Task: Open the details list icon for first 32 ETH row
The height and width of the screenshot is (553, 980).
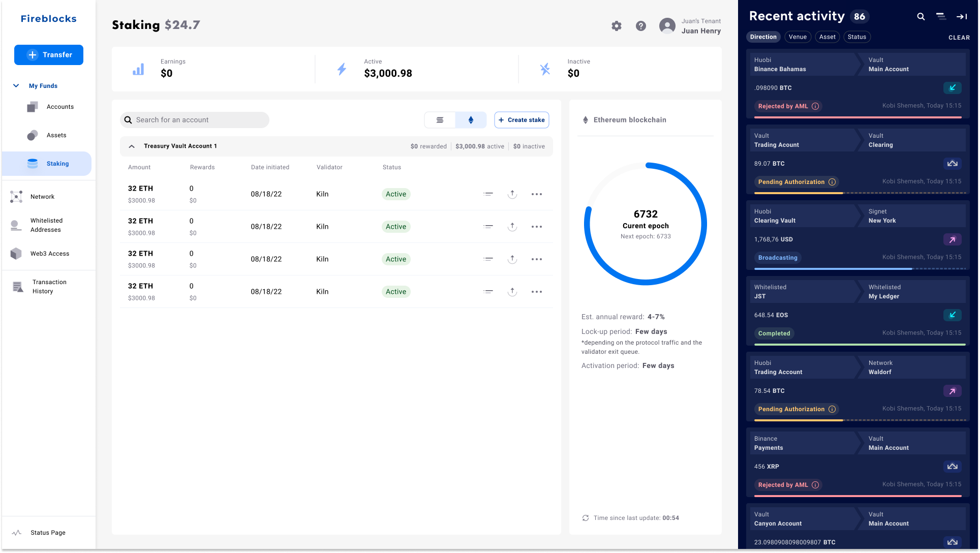Action: 488,194
